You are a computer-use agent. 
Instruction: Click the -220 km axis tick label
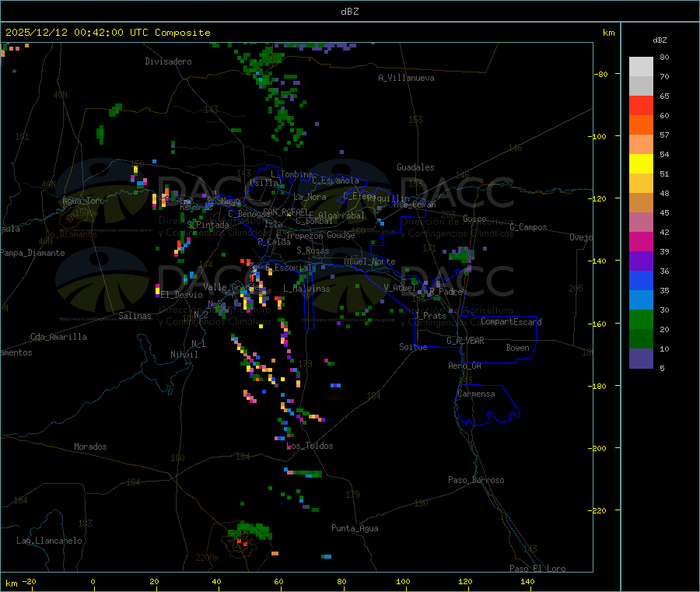coord(598,511)
